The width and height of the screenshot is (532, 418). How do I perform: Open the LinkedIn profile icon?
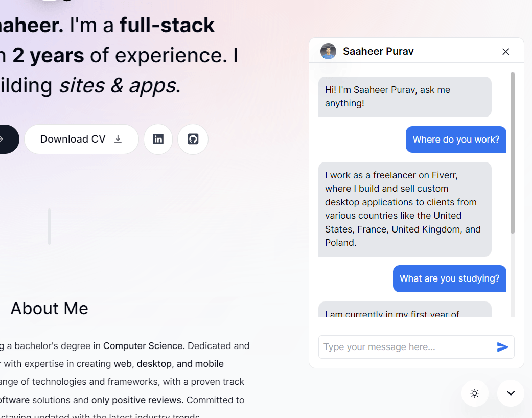pyautogui.click(x=158, y=139)
